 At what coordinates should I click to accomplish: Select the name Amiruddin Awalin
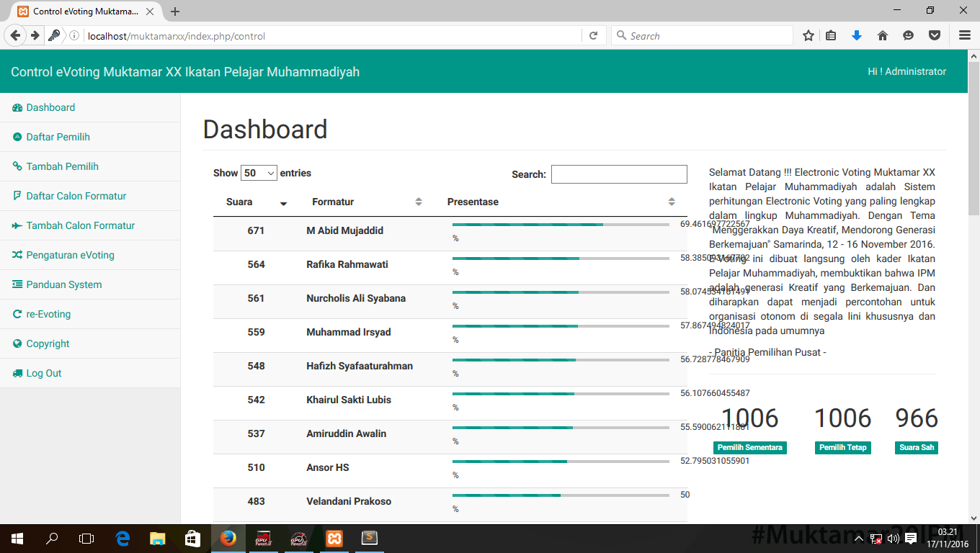tap(347, 433)
